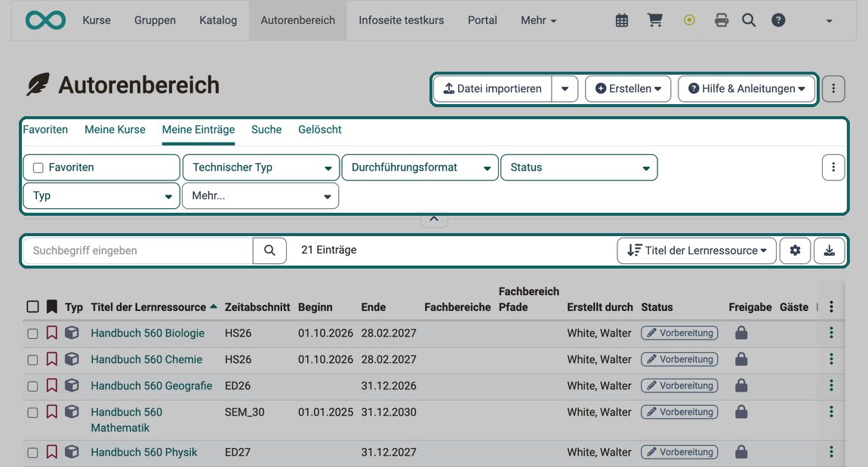The image size is (868, 467).
Task: Open table settings gear icon
Action: [x=795, y=250]
